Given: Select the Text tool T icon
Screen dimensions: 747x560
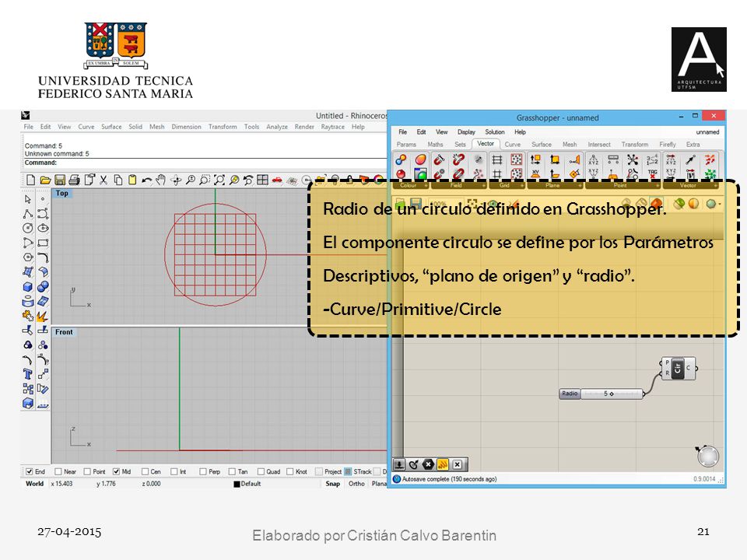Looking at the screenshot, I should (x=28, y=374).
